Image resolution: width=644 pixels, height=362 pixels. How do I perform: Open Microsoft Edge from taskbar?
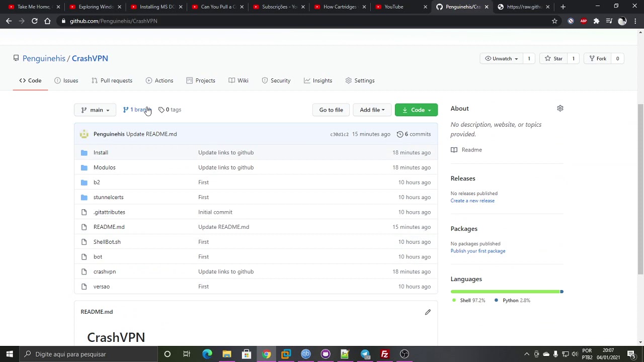(x=207, y=354)
